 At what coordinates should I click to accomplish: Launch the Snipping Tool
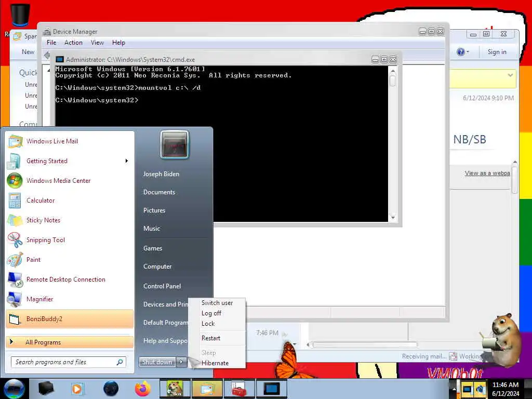[x=70, y=240]
